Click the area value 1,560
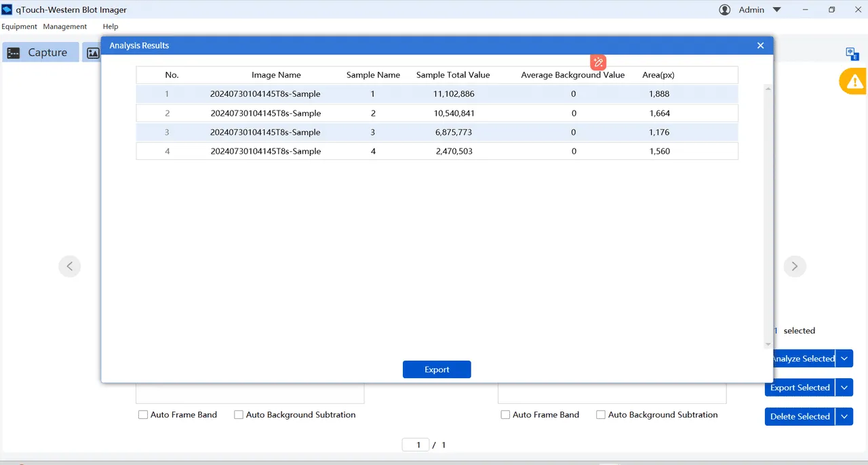The image size is (868, 465). (x=659, y=151)
